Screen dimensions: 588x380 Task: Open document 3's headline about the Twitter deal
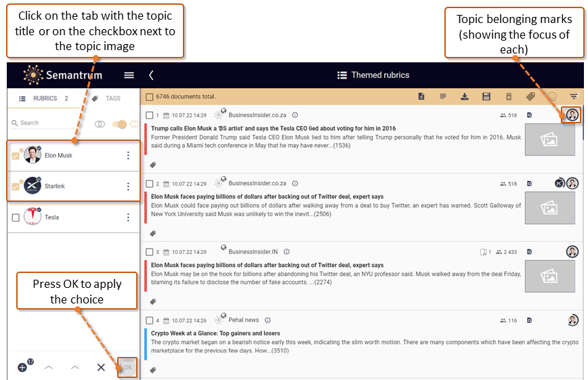268,266
